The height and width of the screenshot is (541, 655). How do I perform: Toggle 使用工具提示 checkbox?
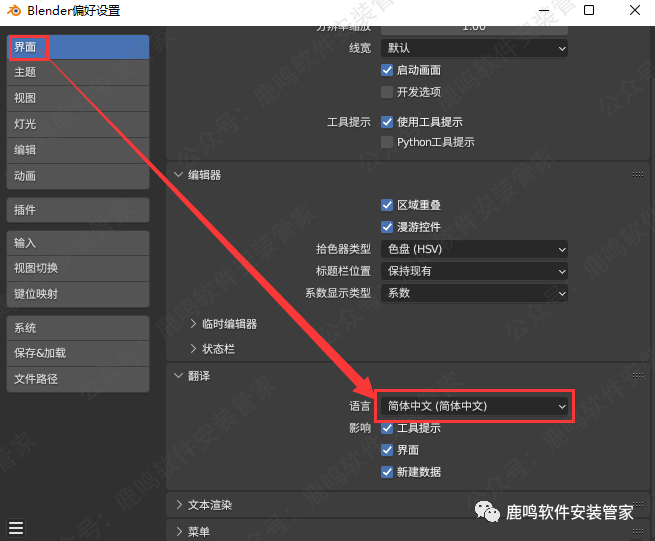tap(387, 122)
